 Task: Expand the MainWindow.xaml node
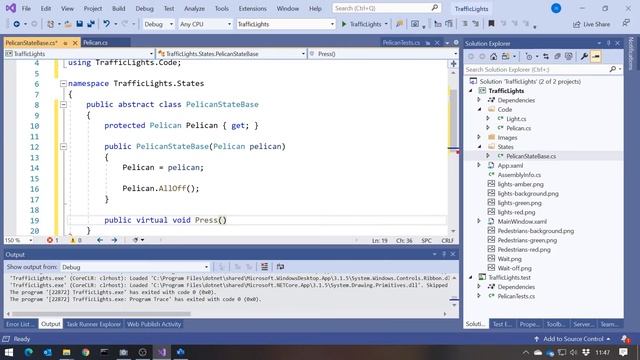coord(480,221)
